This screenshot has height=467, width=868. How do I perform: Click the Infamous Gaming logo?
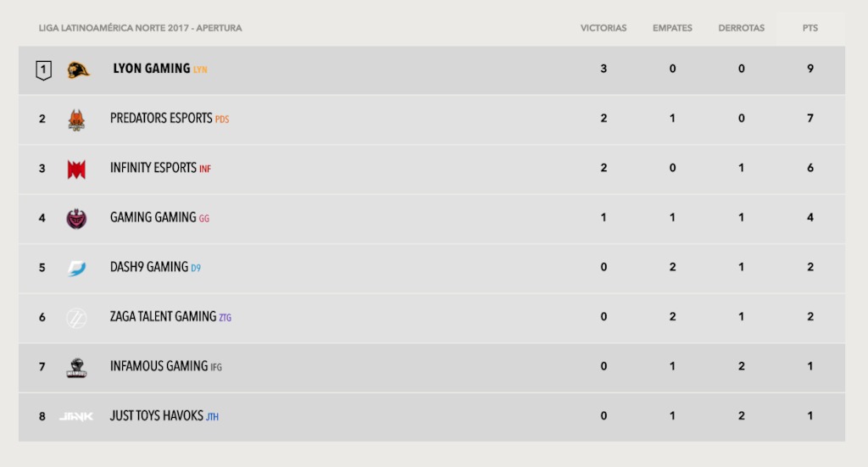coord(76,368)
